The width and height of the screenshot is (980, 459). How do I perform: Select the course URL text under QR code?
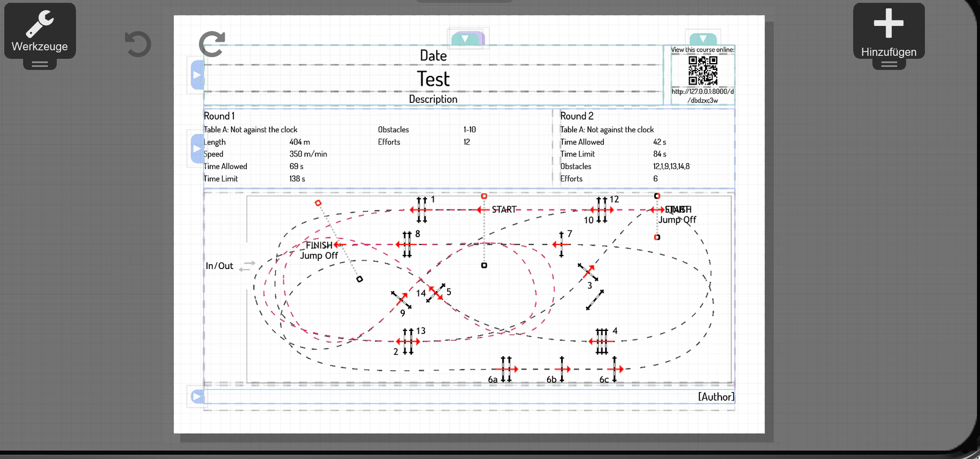[x=703, y=96]
